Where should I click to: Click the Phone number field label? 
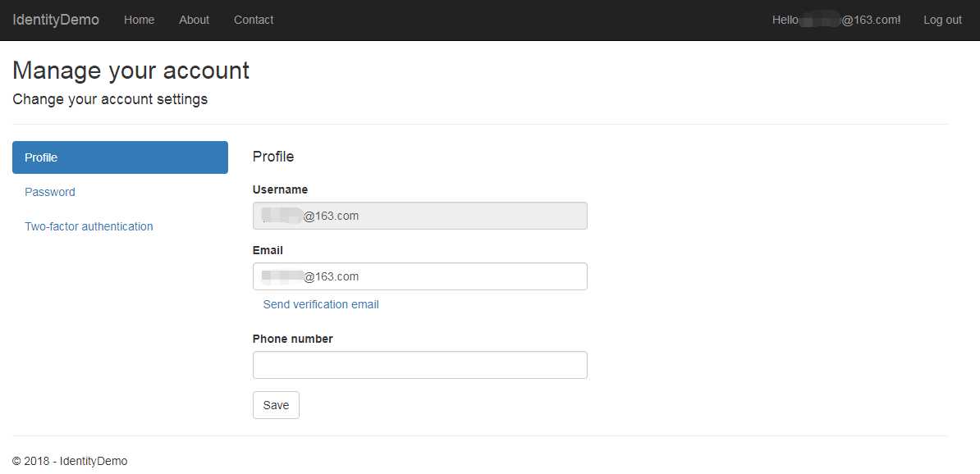point(292,339)
